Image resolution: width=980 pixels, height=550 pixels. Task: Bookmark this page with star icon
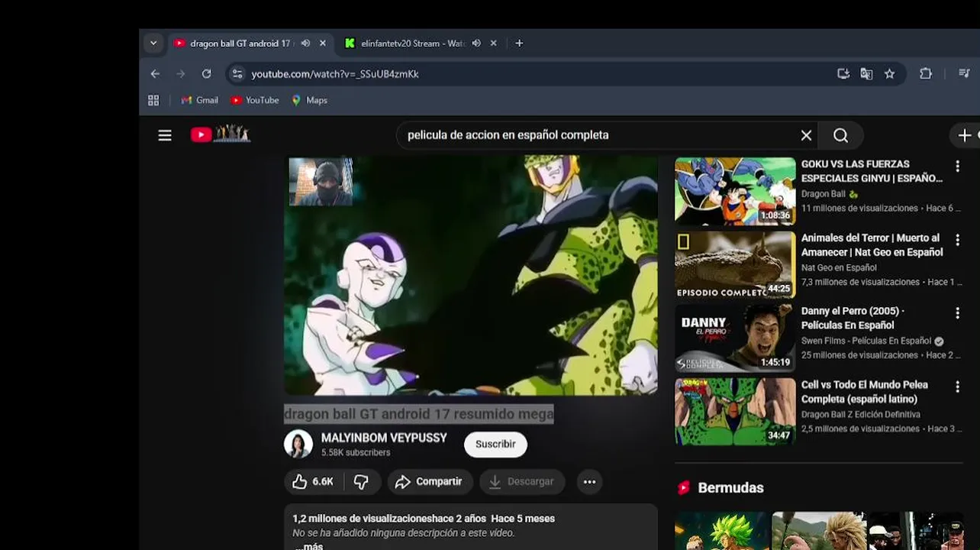click(889, 74)
